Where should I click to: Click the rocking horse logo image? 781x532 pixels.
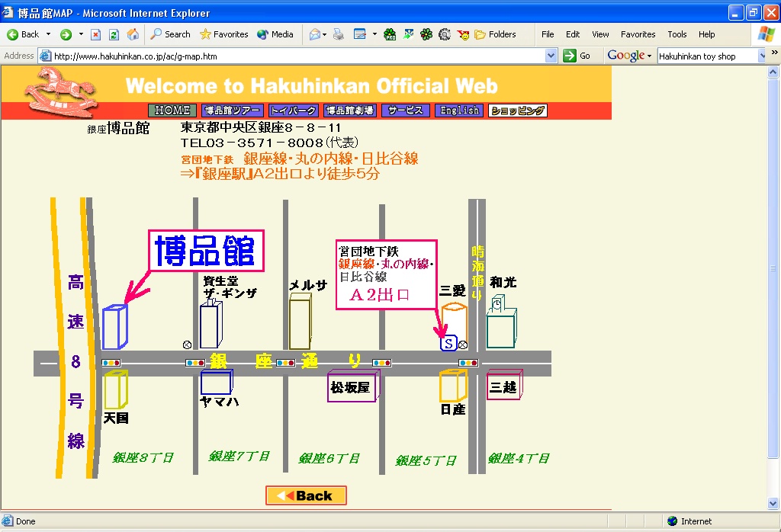[x=61, y=92]
